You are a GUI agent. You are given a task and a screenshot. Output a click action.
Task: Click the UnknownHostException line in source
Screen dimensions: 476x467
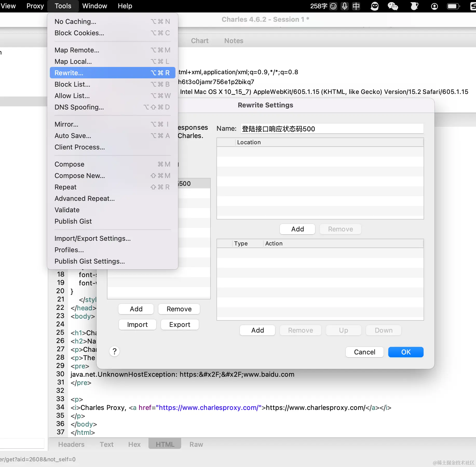point(182,374)
